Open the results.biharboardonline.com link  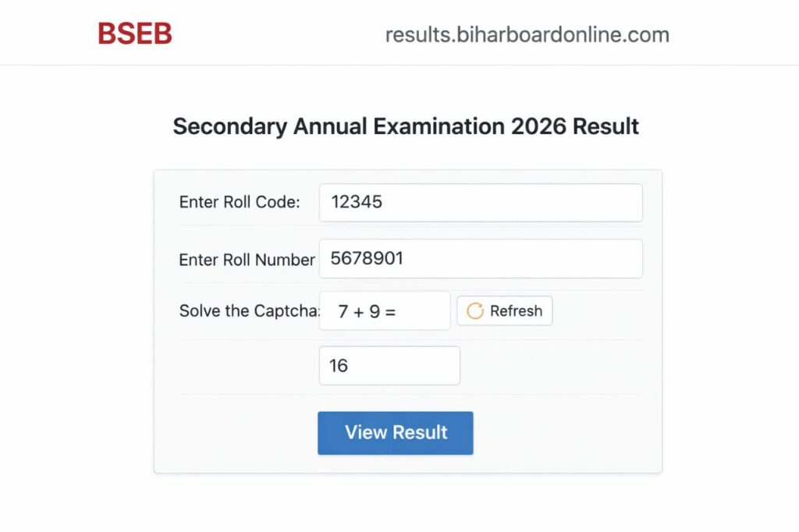pos(526,34)
